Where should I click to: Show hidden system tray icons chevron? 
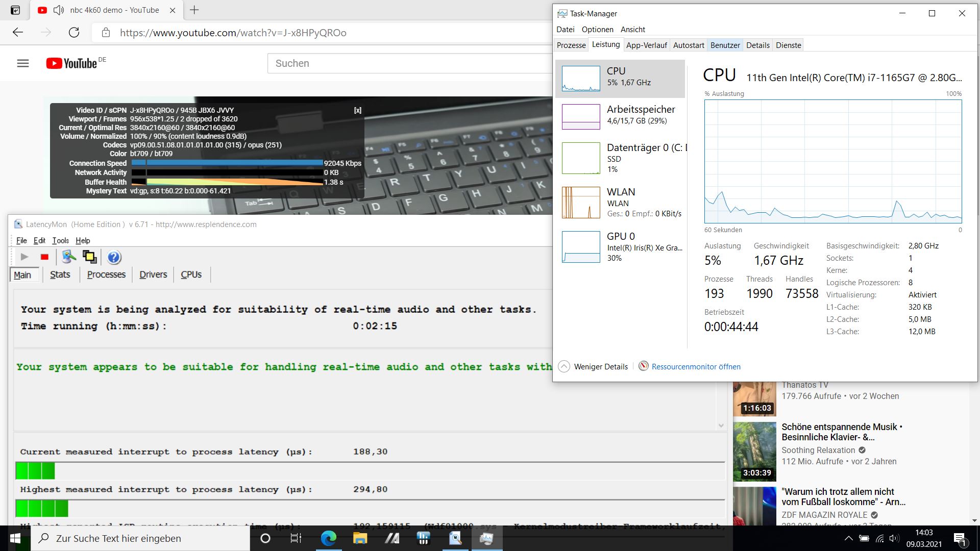[x=848, y=538]
